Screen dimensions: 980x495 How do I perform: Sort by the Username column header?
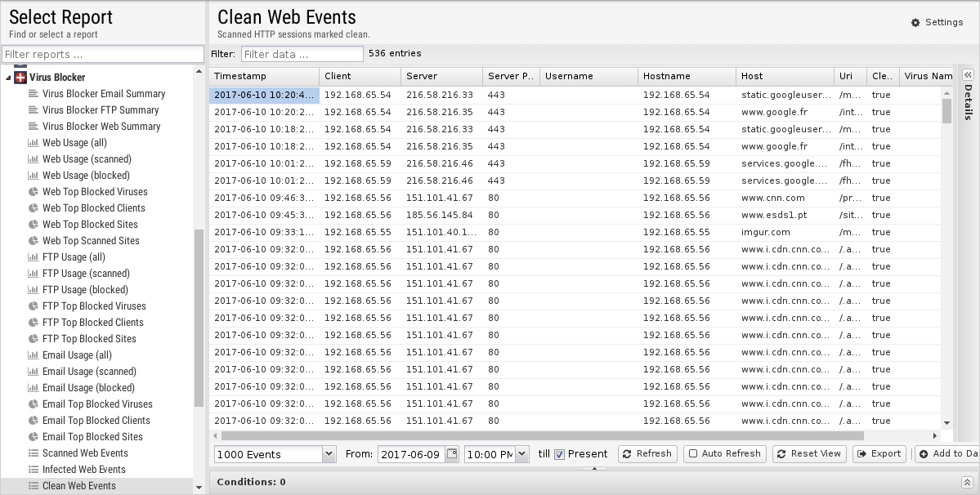point(588,76)
